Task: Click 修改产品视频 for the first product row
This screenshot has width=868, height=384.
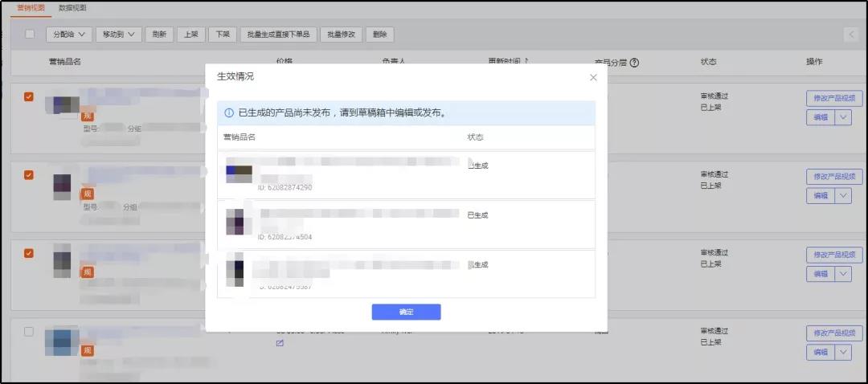Action: pos(834,99)
